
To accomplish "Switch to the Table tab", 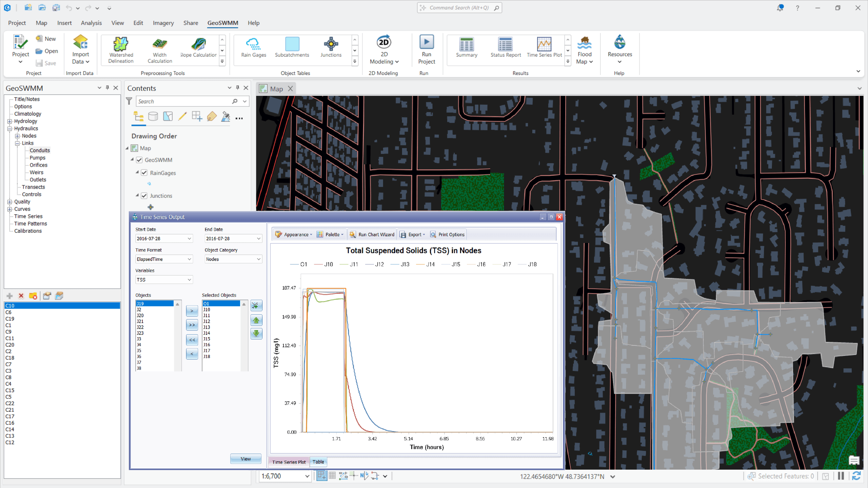I will tap(318, 462).
